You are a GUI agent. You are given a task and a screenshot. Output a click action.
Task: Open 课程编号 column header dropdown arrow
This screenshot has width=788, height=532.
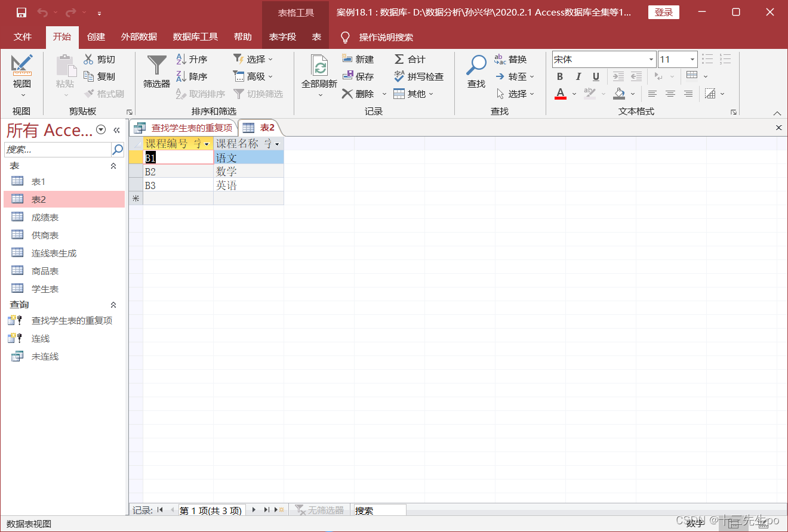pyautogui.click(x=207, y=144)
